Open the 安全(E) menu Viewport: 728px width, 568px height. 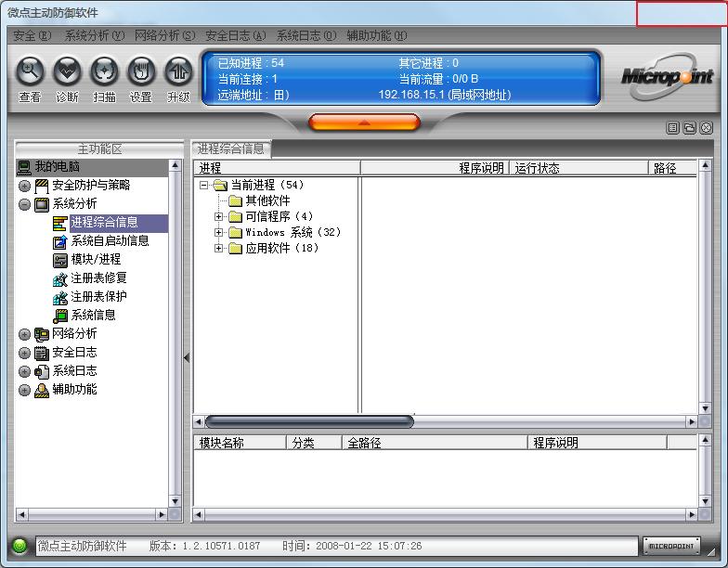pos(32,35)
